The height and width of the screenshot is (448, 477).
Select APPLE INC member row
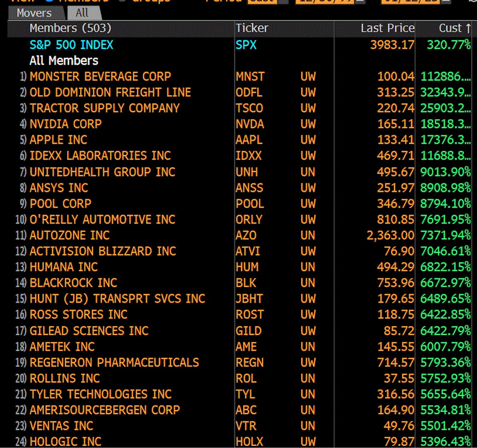[58, 140]
